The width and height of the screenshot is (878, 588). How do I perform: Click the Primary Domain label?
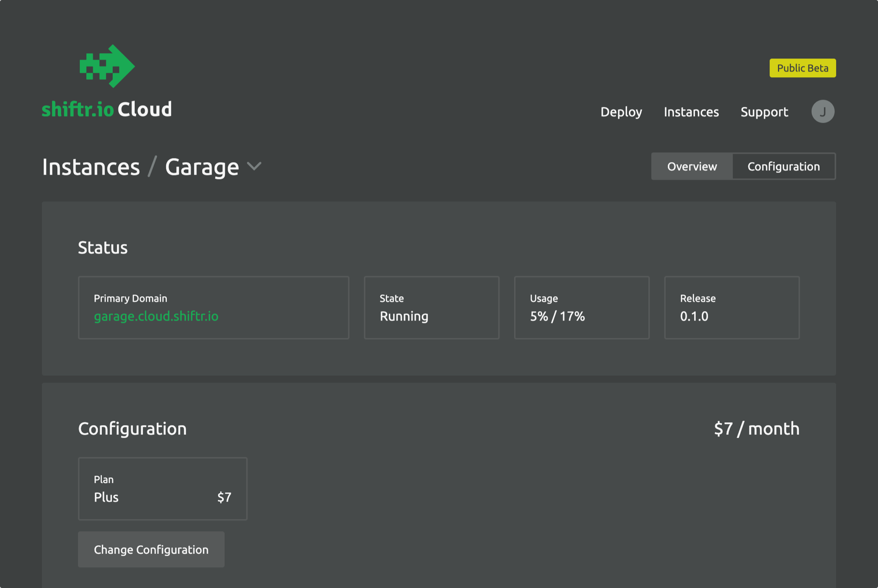pyautogui.click(x=130, y=298)
